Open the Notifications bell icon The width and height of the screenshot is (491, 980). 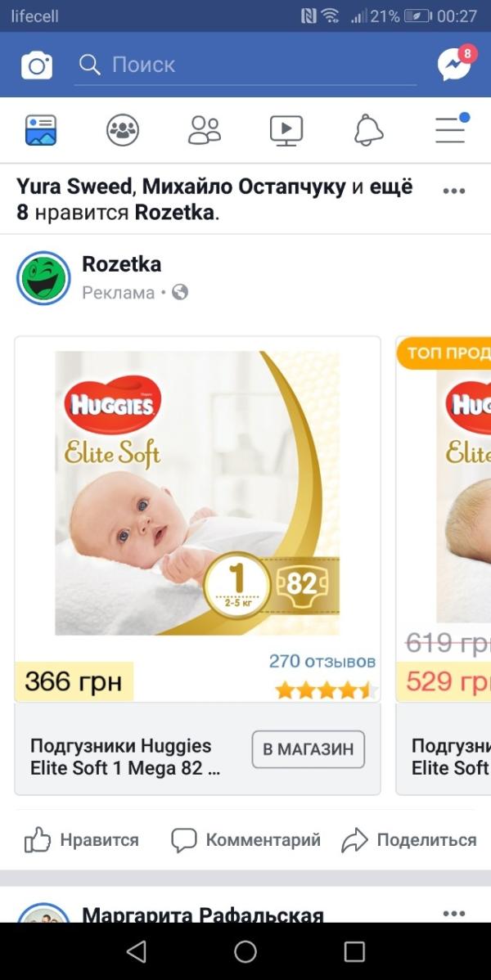point(368,131)
